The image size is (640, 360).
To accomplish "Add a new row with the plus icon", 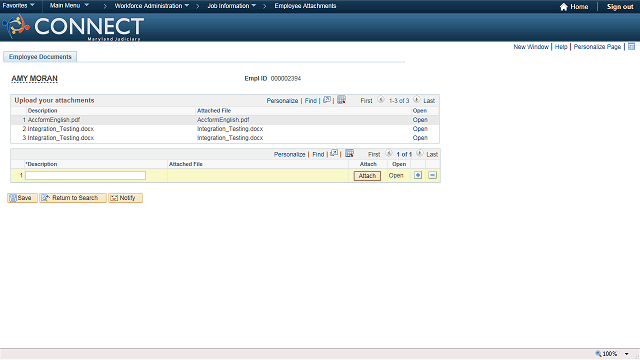I will click(x=418, y=175).
